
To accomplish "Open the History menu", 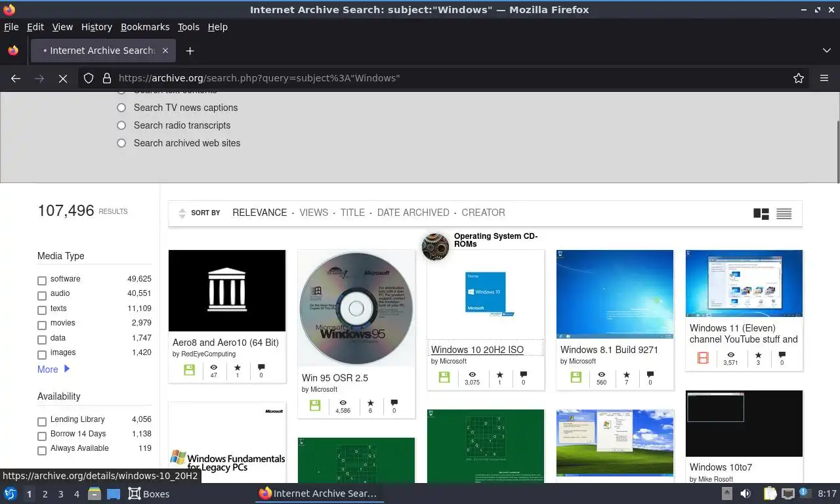I will pyautogui.click(x=96, y=27).
